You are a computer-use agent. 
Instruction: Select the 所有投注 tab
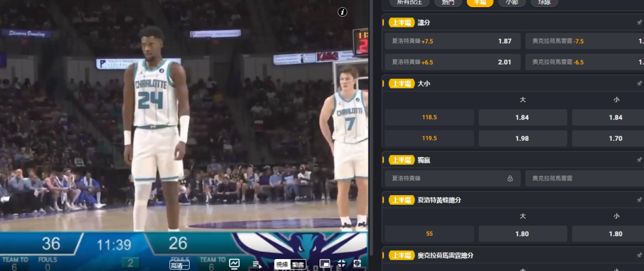tap(408, 2)
